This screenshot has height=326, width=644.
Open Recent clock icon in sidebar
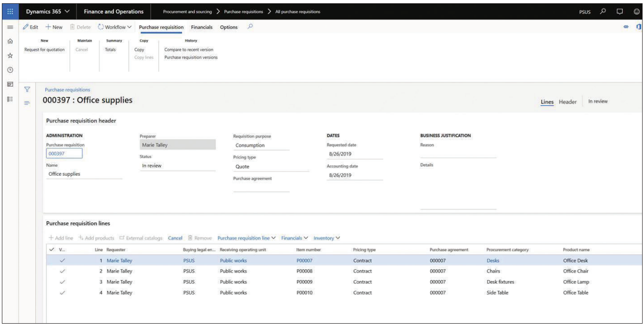point(9,70)
